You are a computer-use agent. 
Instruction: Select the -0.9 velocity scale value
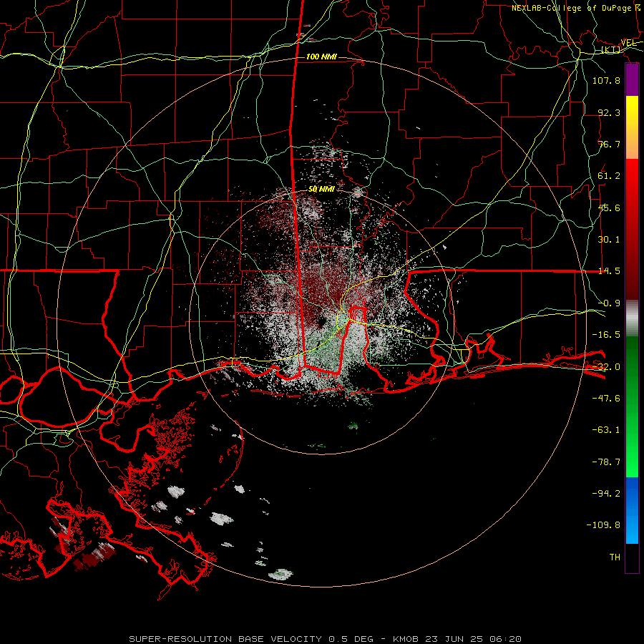(x=609, y=303)
